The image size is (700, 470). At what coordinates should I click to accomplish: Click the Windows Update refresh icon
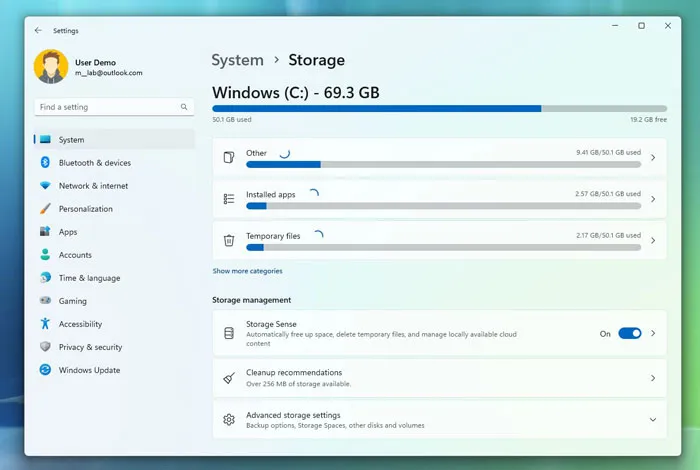coord(45,370)
